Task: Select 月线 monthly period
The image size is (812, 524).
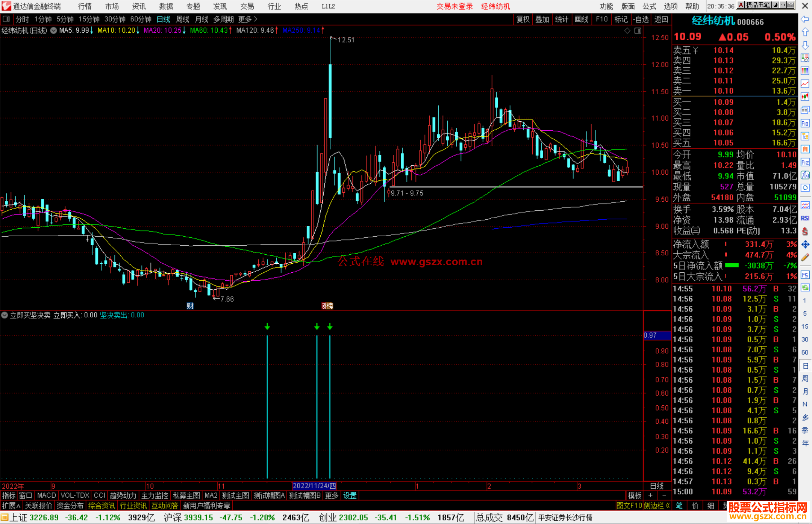Action: (x=202, y=19)
